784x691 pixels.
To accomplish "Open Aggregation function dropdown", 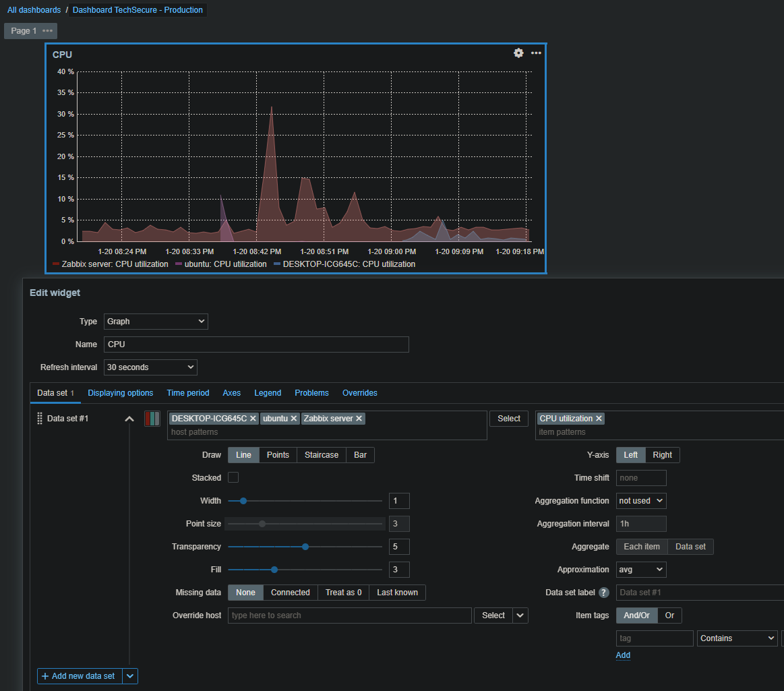I will [x=641, y=501].
